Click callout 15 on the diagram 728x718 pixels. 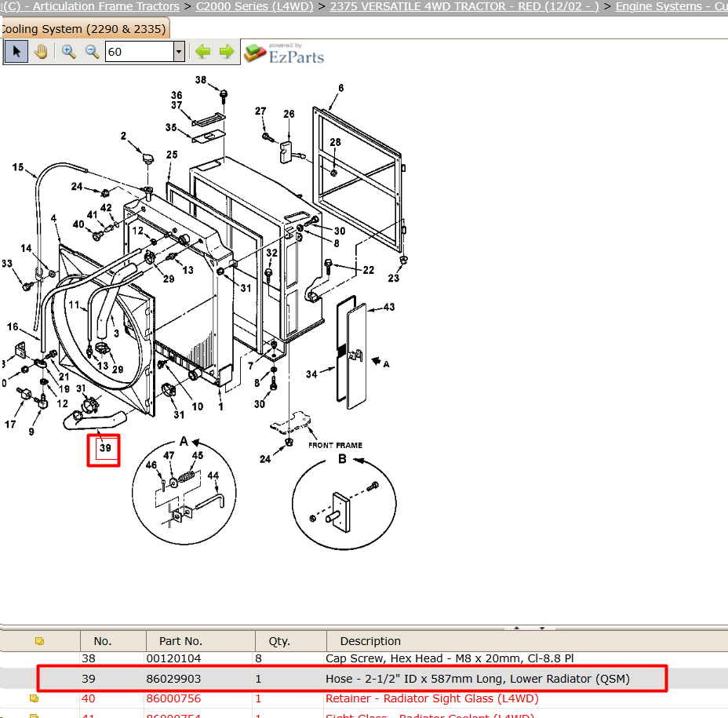click(18, 167)
